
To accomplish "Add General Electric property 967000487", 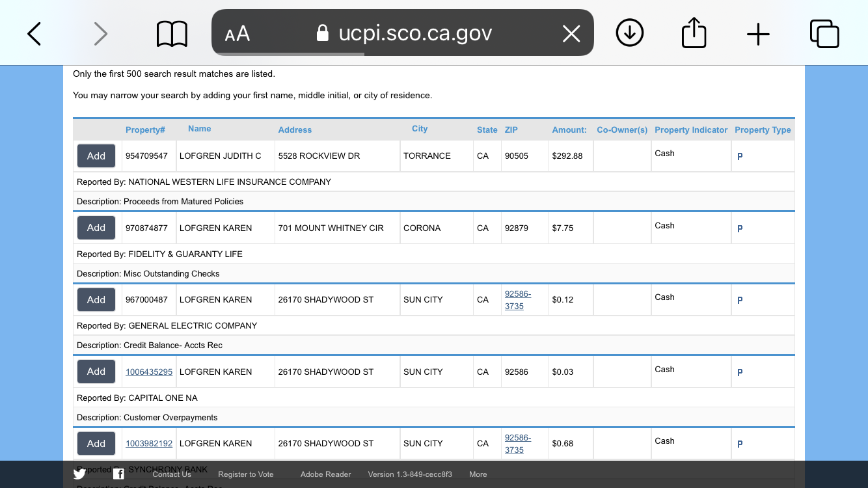I will [x=96, y=300].
